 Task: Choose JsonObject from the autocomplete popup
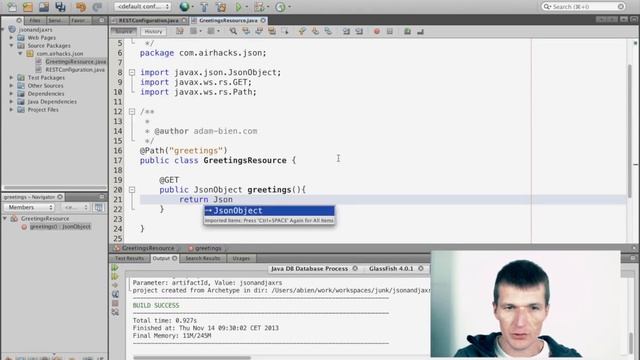pyautogui.click(x=269, y=211)
